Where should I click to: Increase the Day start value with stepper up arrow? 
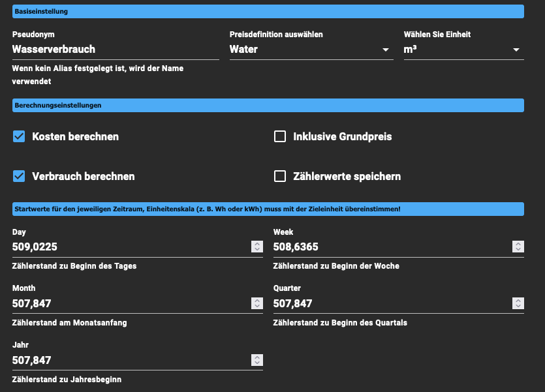(x=257, y=244)
